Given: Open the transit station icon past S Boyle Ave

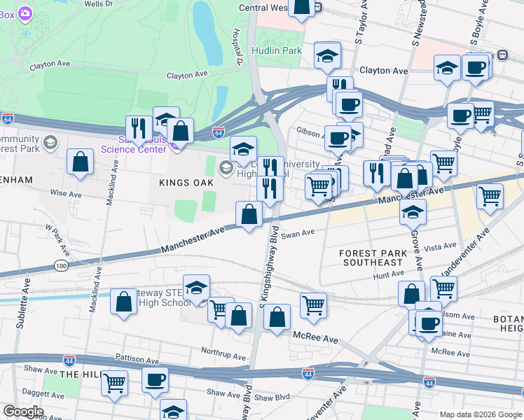Looking at the screenshot, I should tap(502, 55).
